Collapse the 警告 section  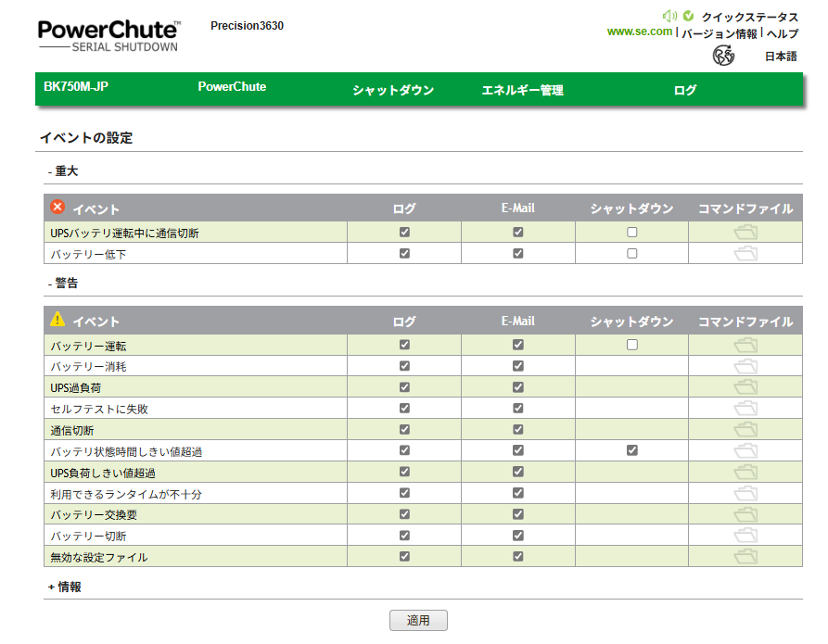tap(63, 284)
